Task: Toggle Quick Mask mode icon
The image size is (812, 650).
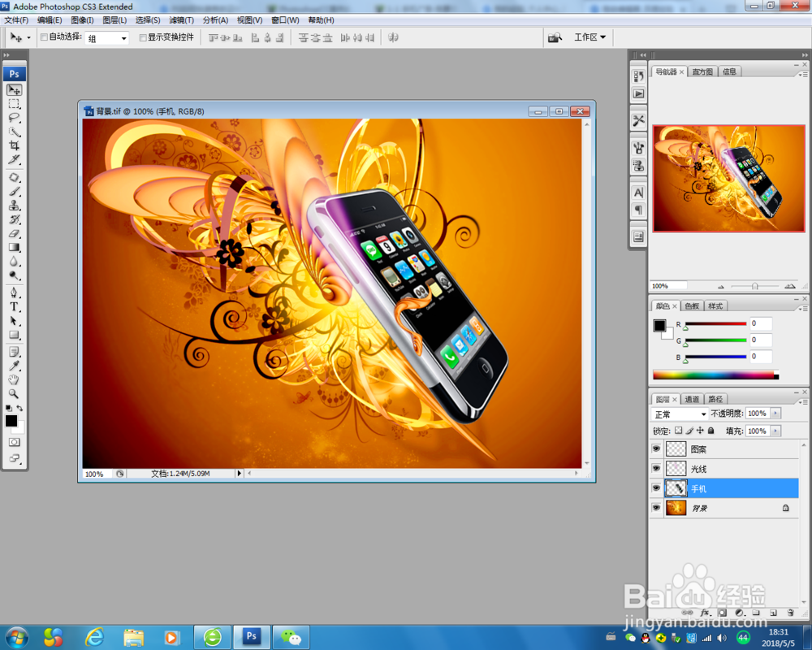Action: (14, 442)
